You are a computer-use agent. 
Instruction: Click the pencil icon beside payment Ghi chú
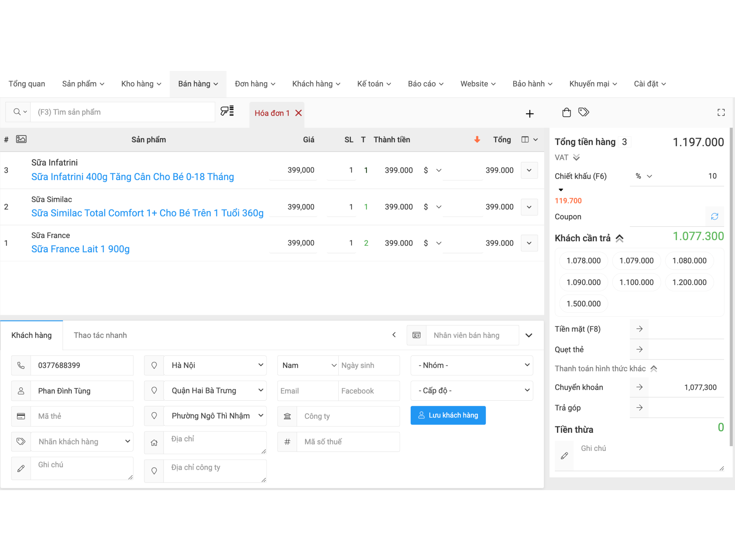click(x=564, y=456)
